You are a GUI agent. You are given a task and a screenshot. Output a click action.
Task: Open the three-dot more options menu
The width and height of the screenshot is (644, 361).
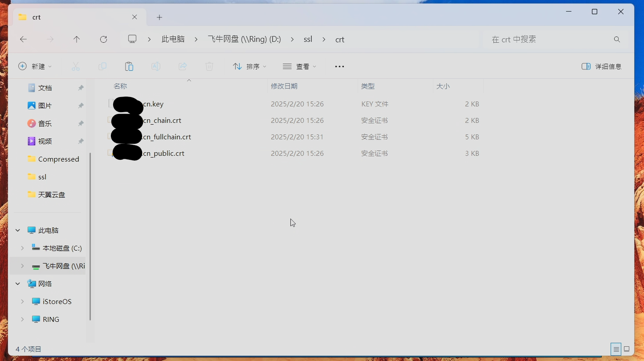339,66
